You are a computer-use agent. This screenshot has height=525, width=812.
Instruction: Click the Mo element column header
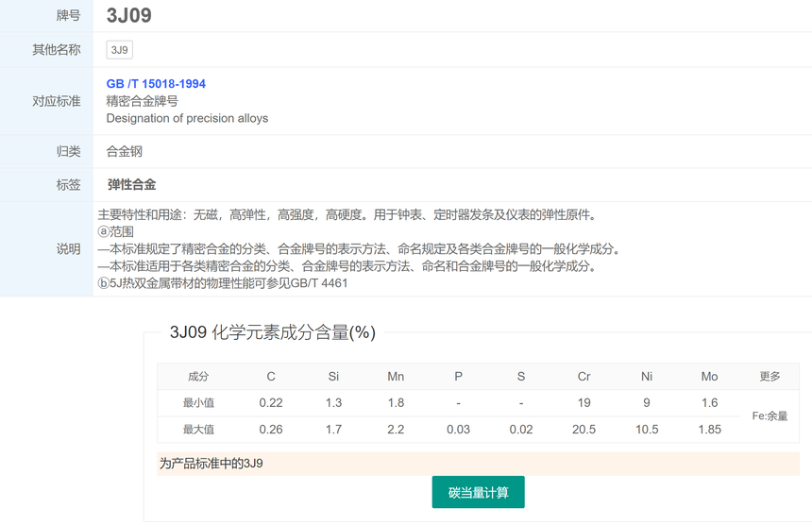[x=709, y=377]
